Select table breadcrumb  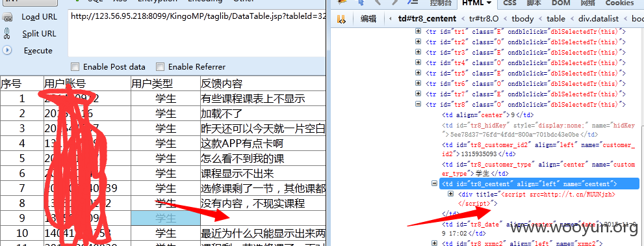click(556, 18)
